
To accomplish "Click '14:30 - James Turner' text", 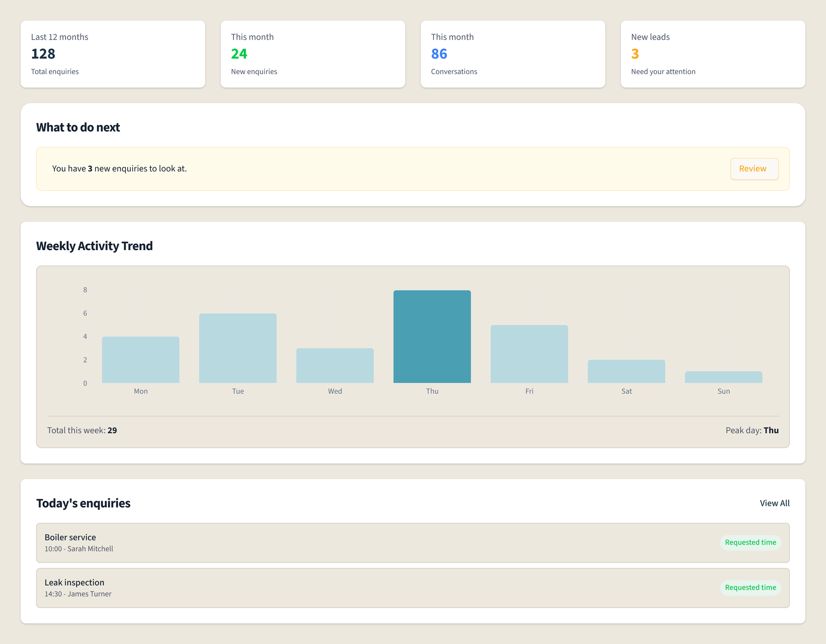I will click(78, 594).
